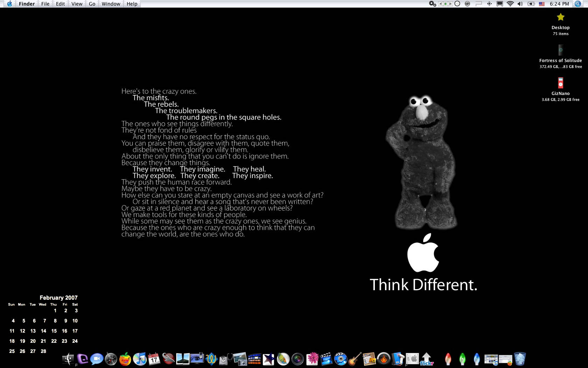Click date 28 on the calendar
The height and width of the screenshot is (368, 588).
click(x=43, y=351)
